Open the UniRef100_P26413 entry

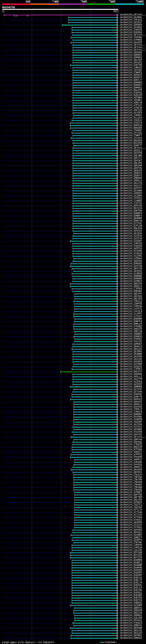pyautogui.click(x=131, y=623)
